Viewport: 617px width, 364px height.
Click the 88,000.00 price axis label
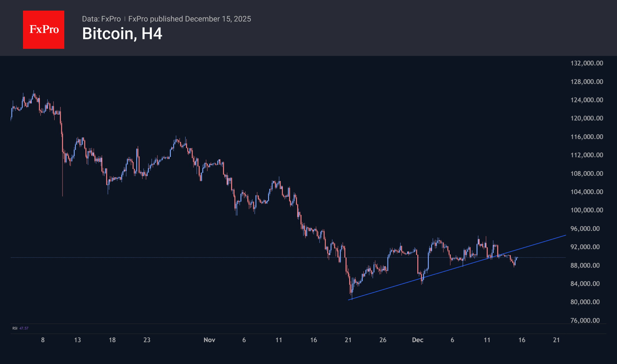(x=585, y=265)
